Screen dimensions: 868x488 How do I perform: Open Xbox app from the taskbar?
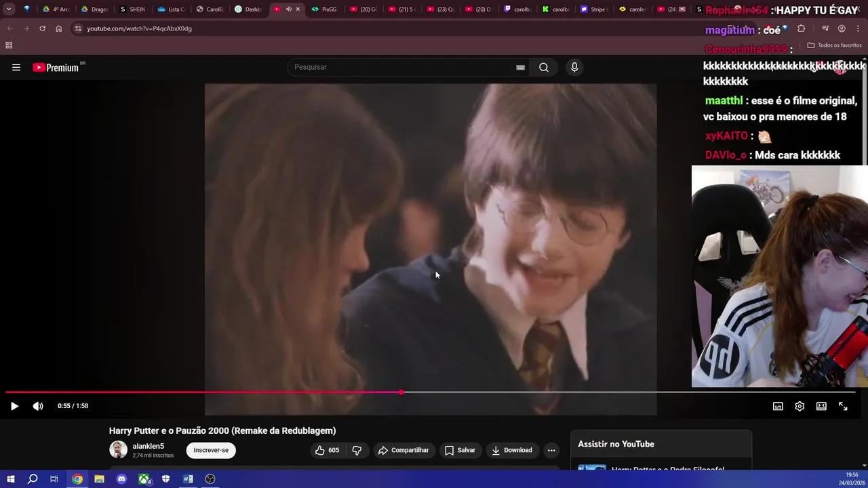[144, 479]
